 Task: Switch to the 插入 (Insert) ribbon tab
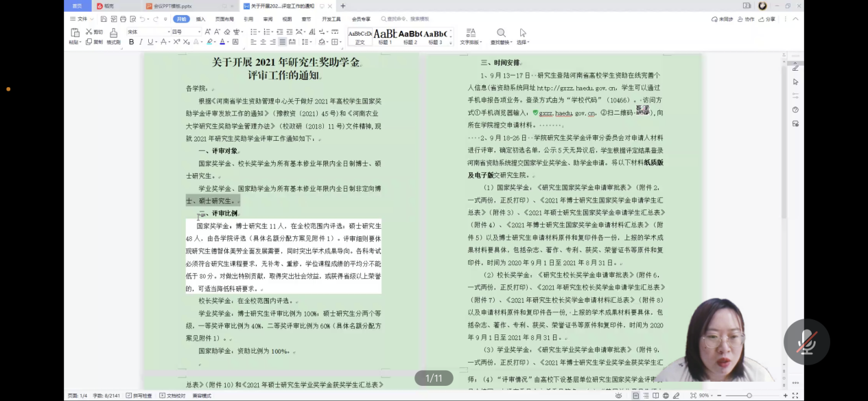(x=200, y=19)
